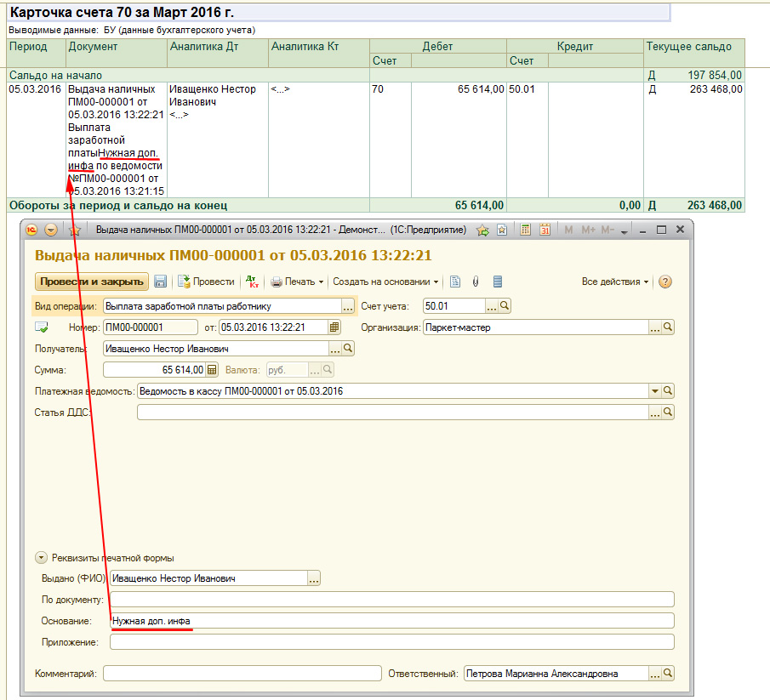Click the Получатель field Иващенко Нестор Иванович
Viewport: 770px width, 700px height.
216,349
